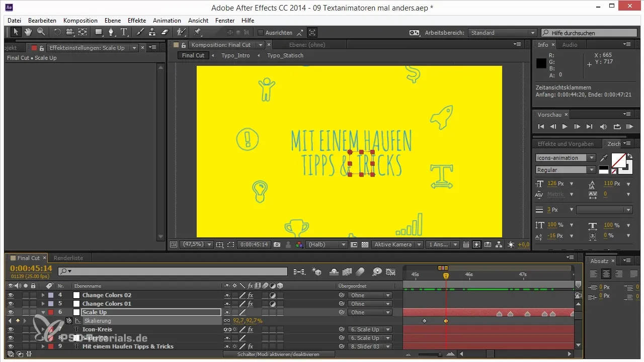Toggle region of interest button
This screenshot has height=362, width=644.
point(230,244)
